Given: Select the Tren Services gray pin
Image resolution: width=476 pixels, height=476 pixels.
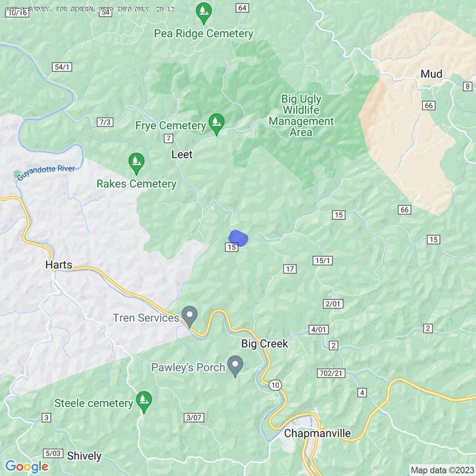Looking at the screenshot, I should pos(190,316).
